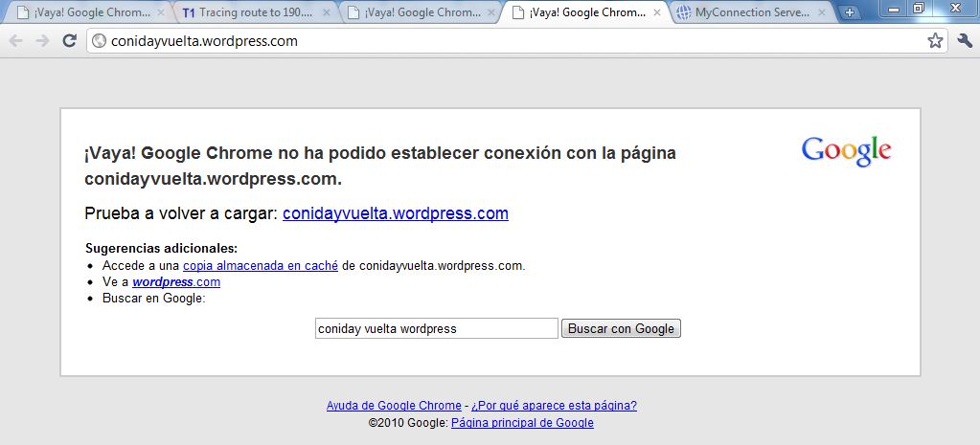Click the Sugerencias adicionales heading text

click(x=161, y=249)
